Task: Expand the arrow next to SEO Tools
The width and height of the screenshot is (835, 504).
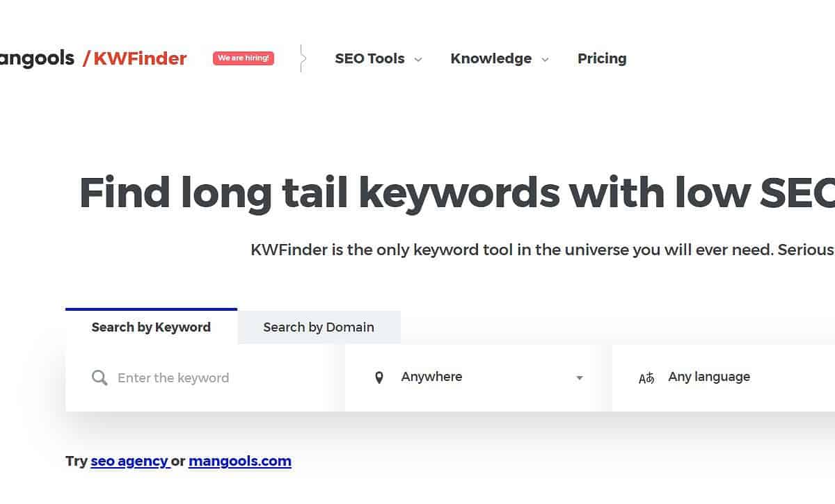Action: (418, 60)
